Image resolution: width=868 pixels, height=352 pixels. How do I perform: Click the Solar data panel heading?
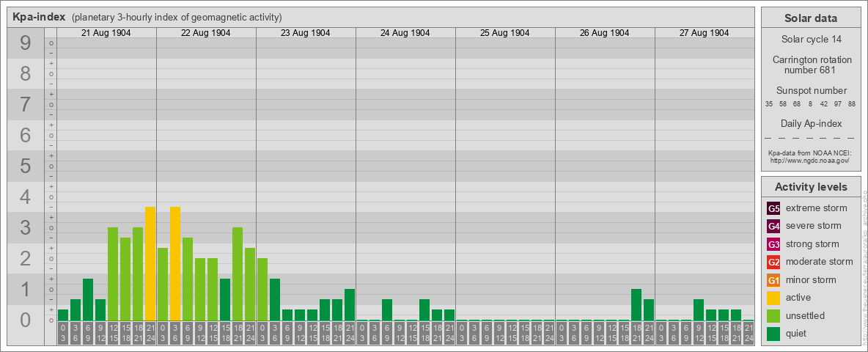point(810,18)
